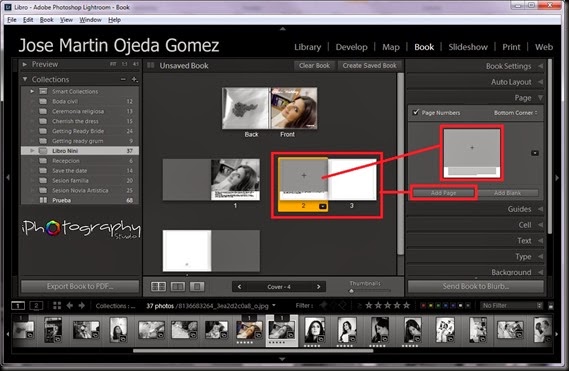Switch to Spread View

click(177, 287)
